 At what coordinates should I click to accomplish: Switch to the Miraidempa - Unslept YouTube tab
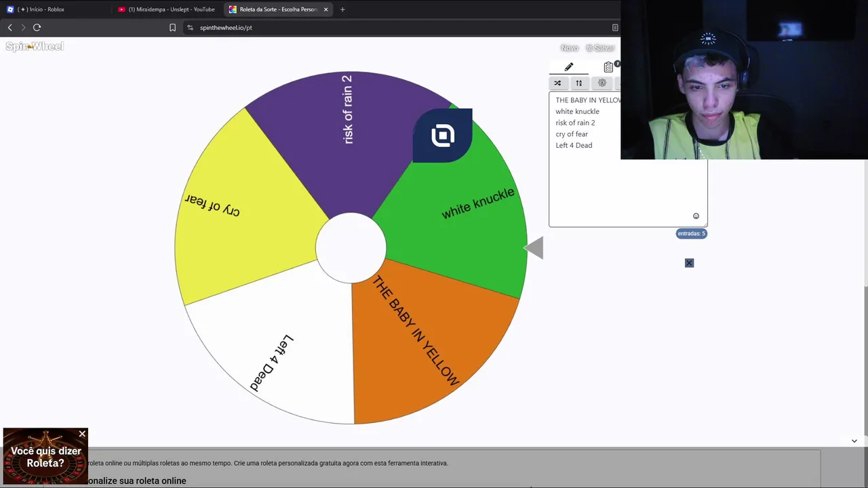[166, 9]
